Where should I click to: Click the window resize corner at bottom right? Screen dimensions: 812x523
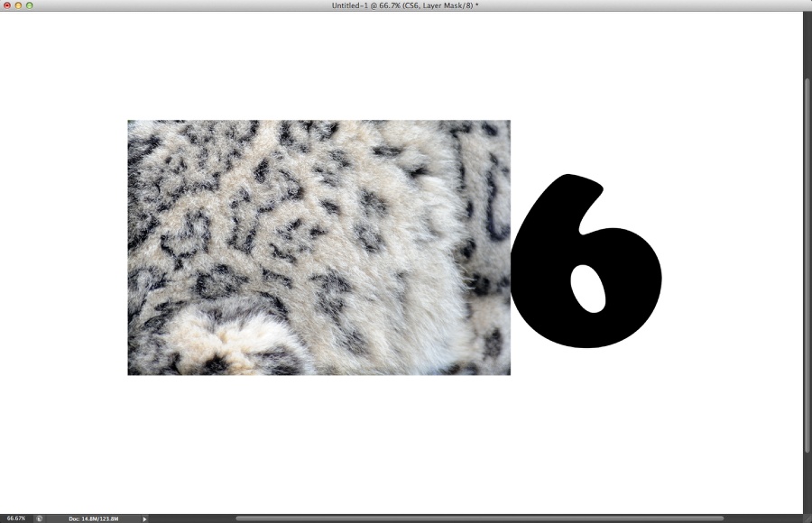point(807,518)
